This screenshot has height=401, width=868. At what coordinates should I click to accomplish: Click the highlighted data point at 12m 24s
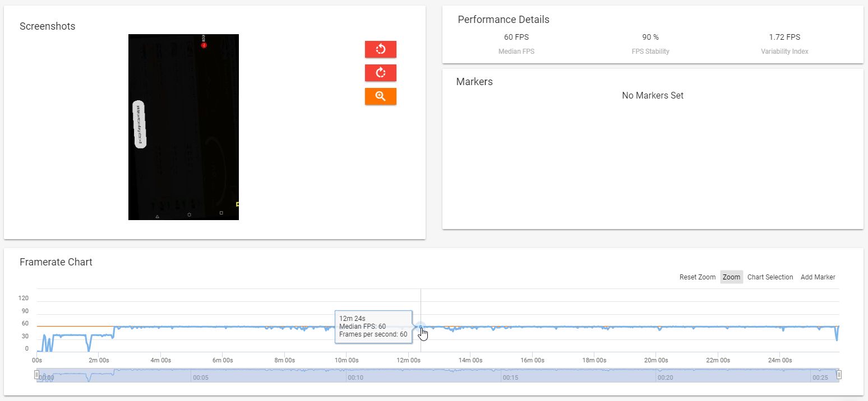coord(421,327)
